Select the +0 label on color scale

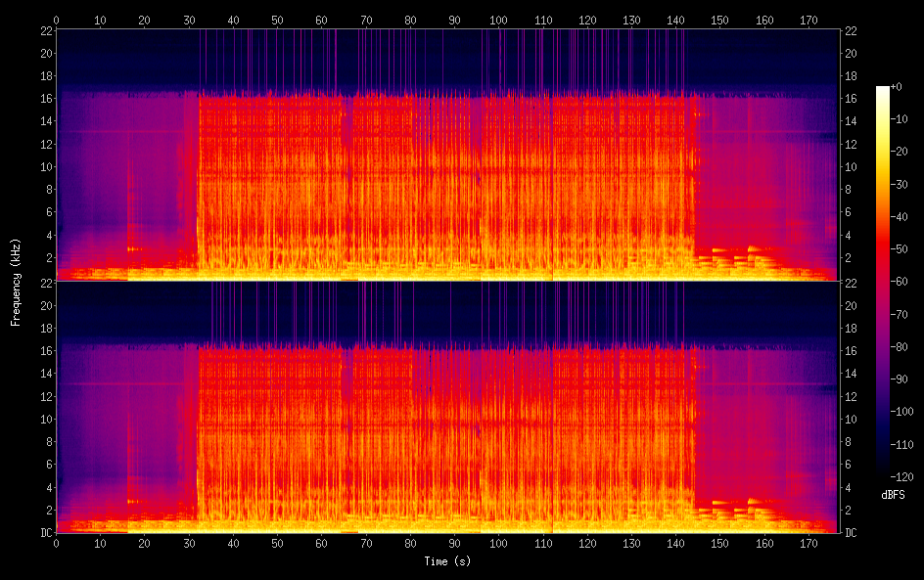896,86
